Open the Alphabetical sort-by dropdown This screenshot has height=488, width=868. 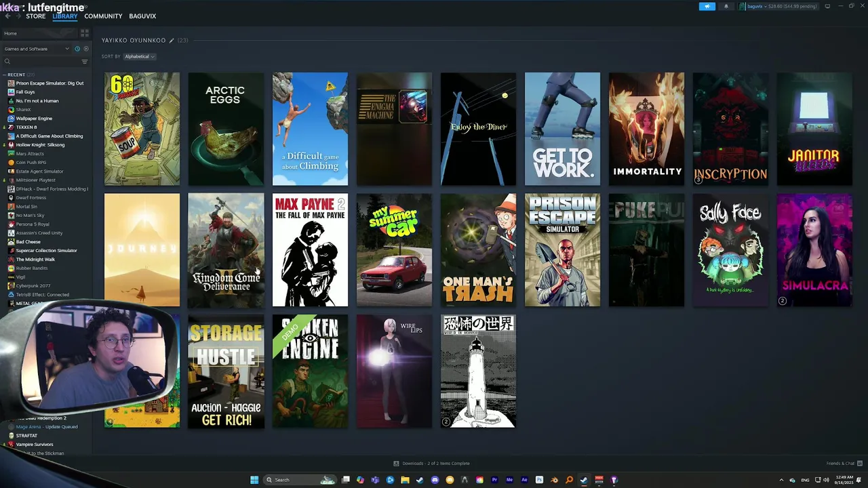coord(140,56)
